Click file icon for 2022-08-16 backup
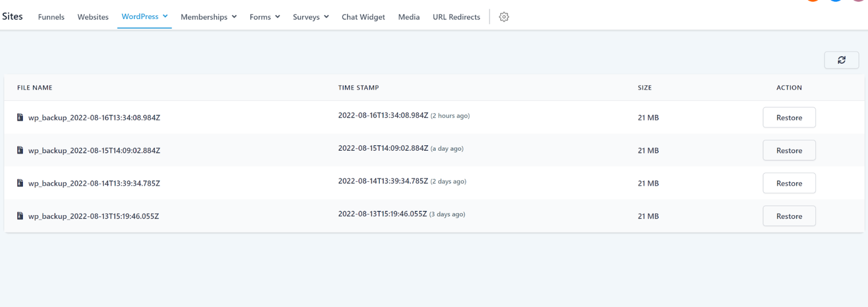This screenshot has height=307, width=868. [20, 117]
